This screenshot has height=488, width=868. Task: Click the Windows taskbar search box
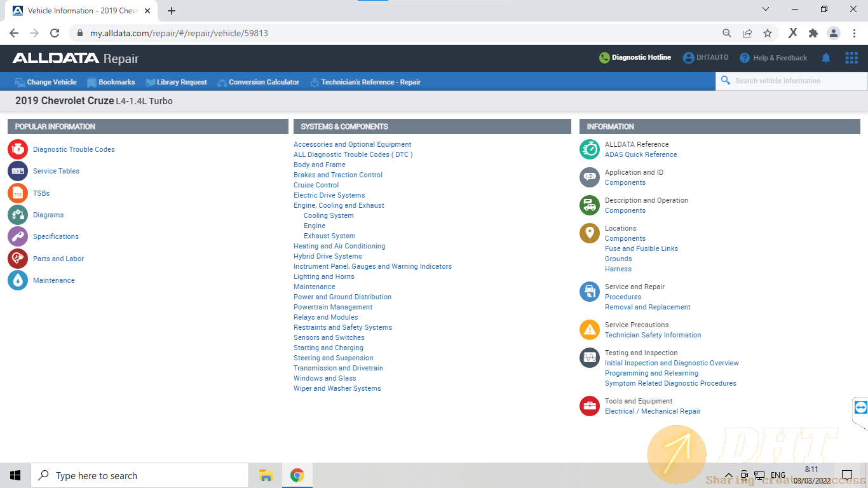pos(140,475)
